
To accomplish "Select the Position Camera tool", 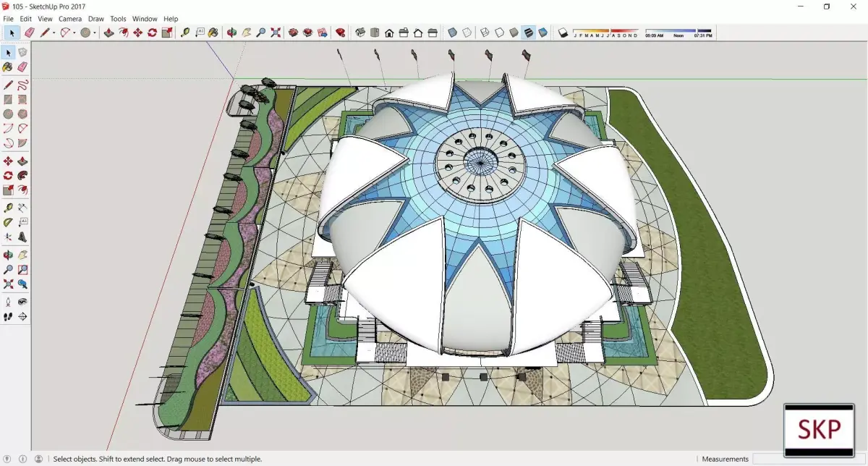I will click(x=8, y=301).
